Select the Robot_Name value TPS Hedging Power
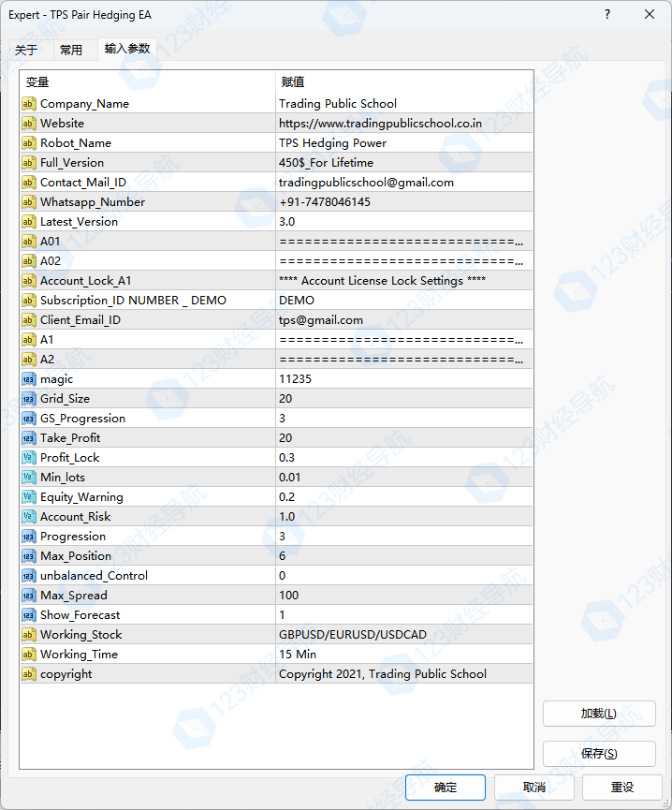The image size is (672, 810). tap(333, 143)
